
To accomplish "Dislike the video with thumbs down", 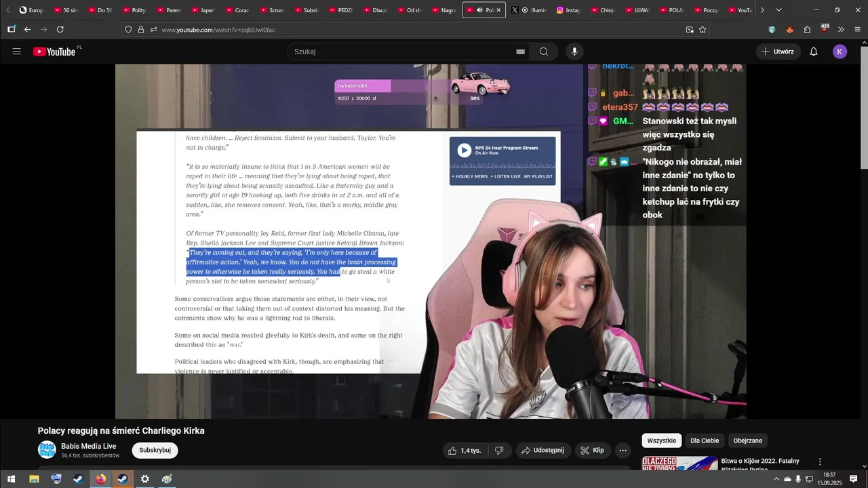I will pyautogui.click(x=499, y=450).
